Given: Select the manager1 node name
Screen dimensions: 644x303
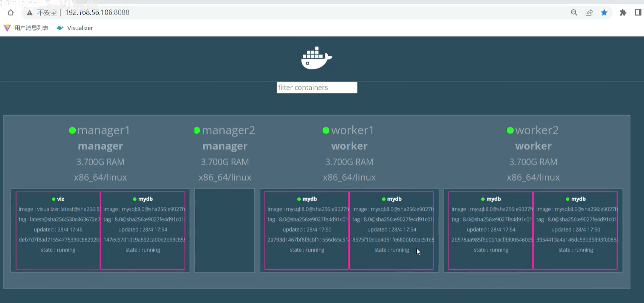Looking at the screenshot, I should [104, 130].
